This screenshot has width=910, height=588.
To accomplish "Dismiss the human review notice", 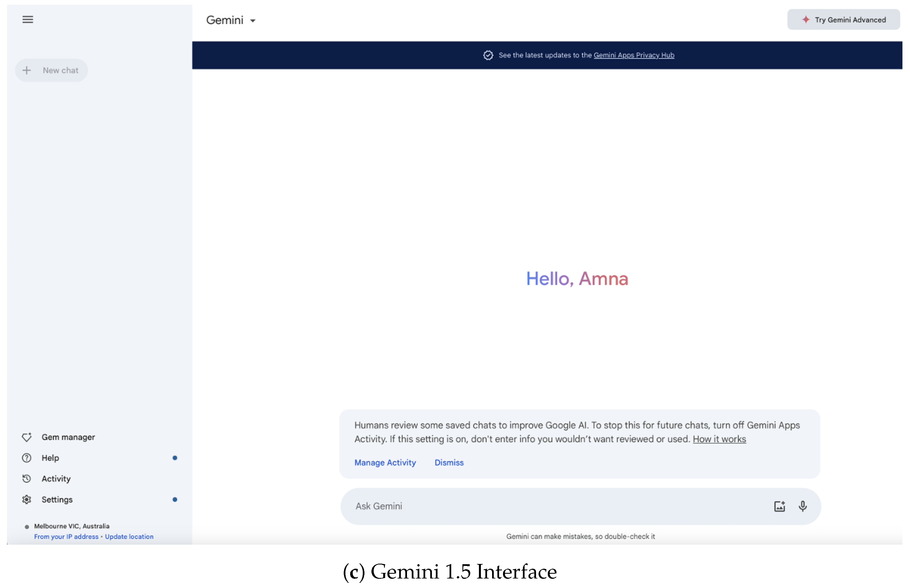I will click(x=449, y=463).
